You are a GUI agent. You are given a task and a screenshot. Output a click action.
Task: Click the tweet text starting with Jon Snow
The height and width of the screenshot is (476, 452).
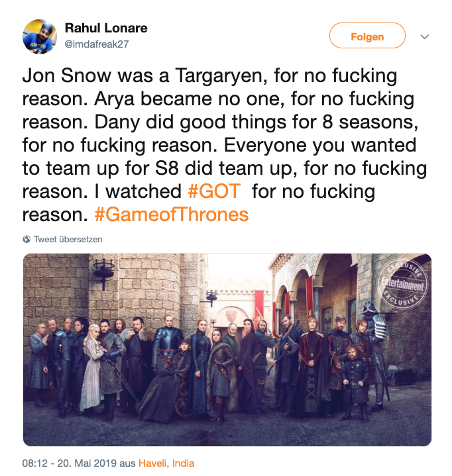pyautogui.click(x=224, y=145)
